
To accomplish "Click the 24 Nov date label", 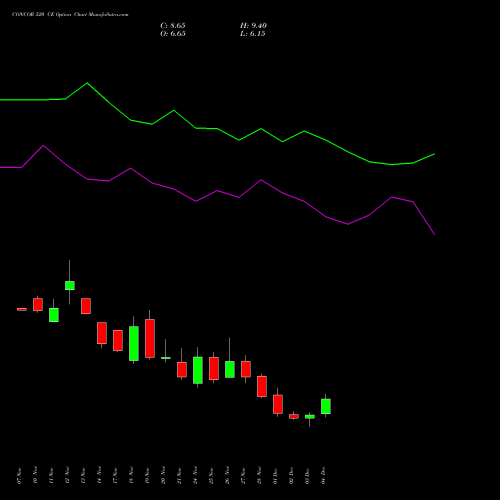I will (x=195, y=475).
